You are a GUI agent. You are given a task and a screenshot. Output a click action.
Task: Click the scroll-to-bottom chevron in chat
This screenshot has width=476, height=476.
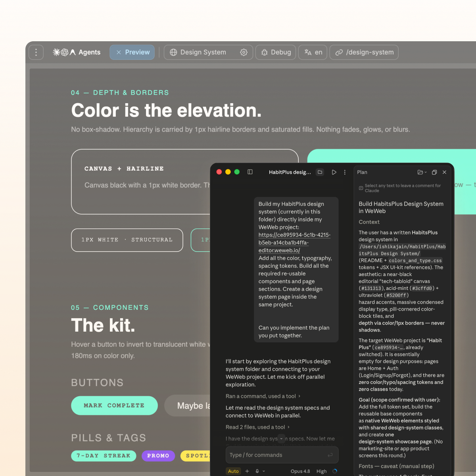(x=281, y=439)
